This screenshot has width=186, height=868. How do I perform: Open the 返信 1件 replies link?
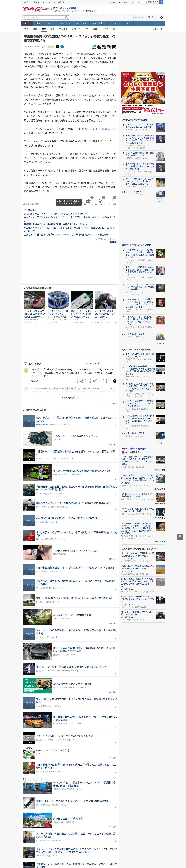pos(34,381)
